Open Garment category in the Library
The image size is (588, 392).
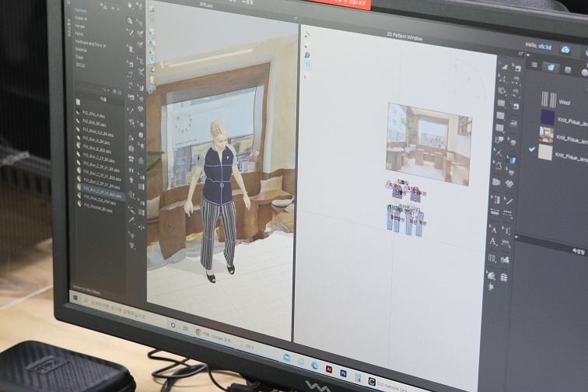[x=81, y=10]
